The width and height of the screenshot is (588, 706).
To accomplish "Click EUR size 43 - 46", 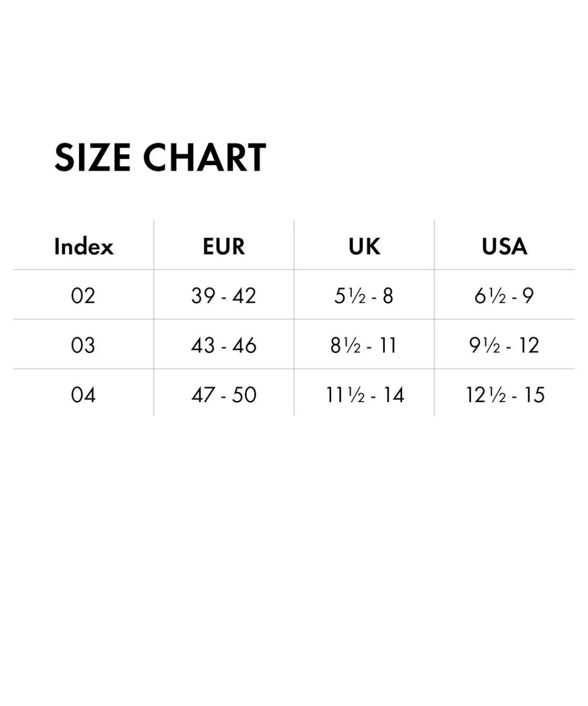I will pos(224,345).
